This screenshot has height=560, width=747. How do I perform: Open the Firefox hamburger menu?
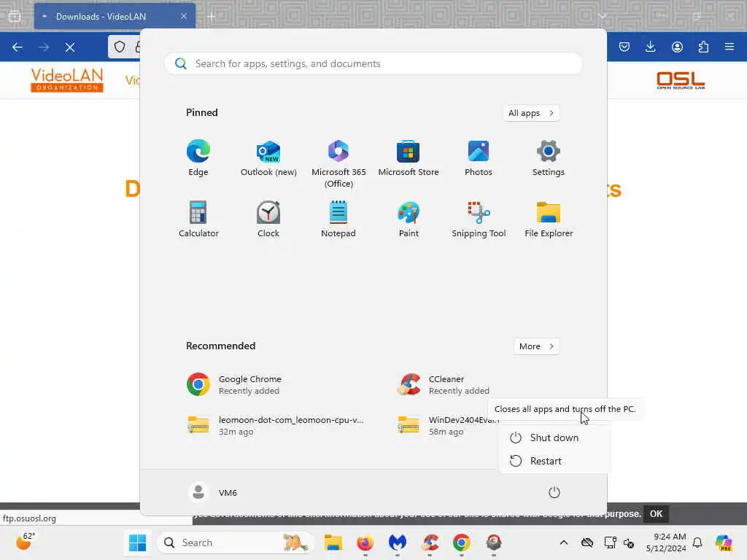(729, 47)
